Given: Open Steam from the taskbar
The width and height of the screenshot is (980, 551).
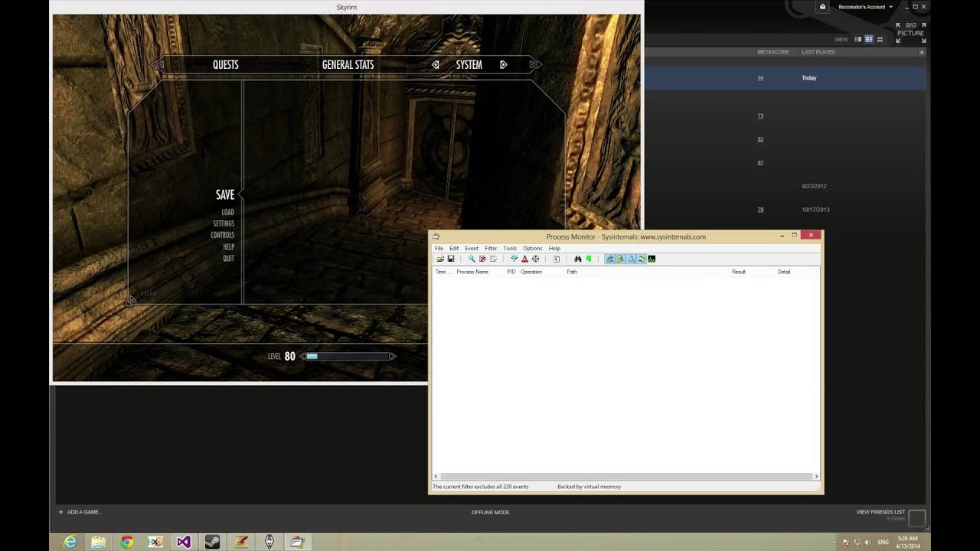Looking at the screenshot, I should [212, 542].
